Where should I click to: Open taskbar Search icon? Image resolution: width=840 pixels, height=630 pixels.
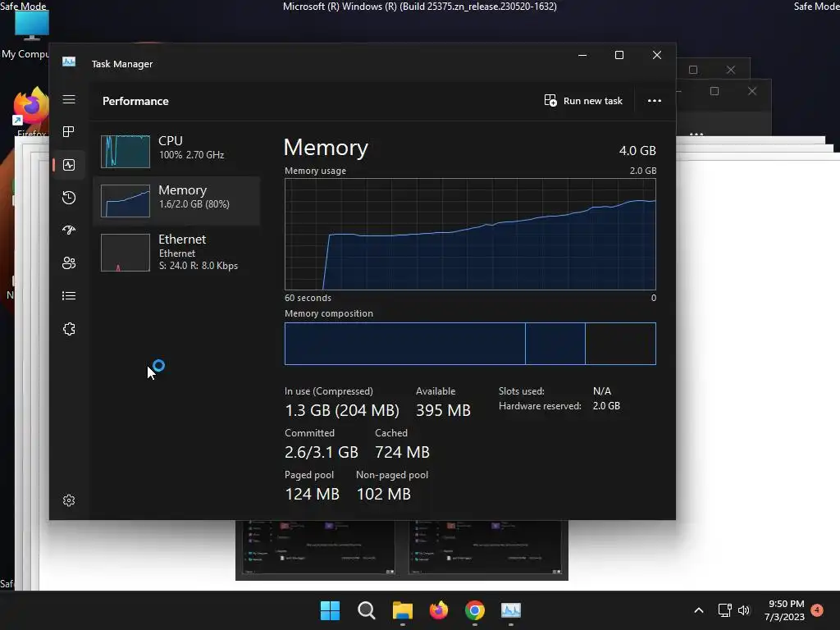coord(367,610)
